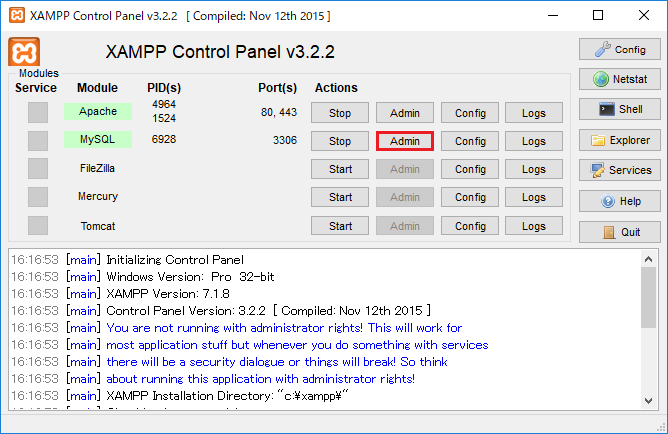668x434 pixels.
Task: Click the MySQL module label
Action: [x=98, y=139]
